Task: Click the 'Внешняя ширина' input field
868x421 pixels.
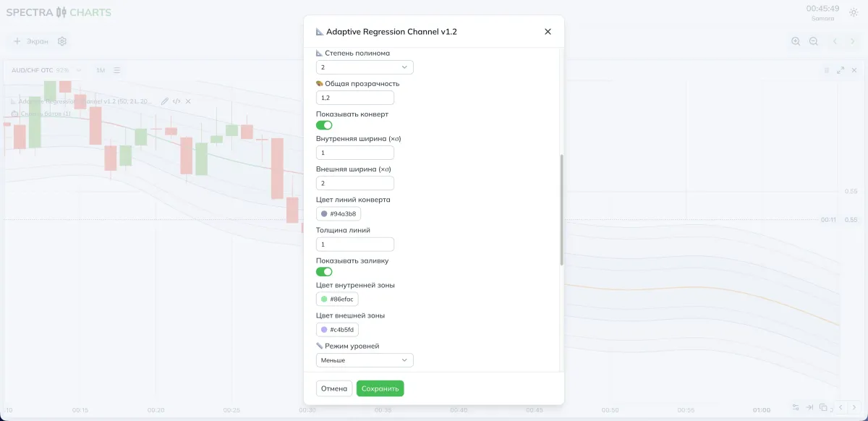Action: click(354, 183)
